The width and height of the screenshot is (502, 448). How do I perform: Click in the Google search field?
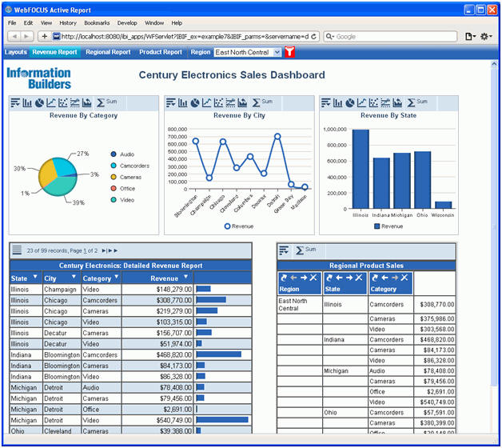[390, 37]
